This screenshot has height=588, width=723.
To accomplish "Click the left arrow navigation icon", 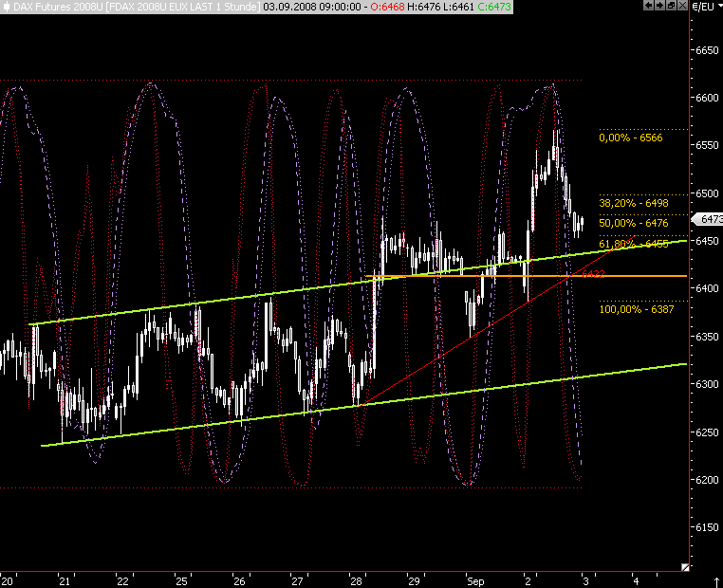I will click(649, 5).
